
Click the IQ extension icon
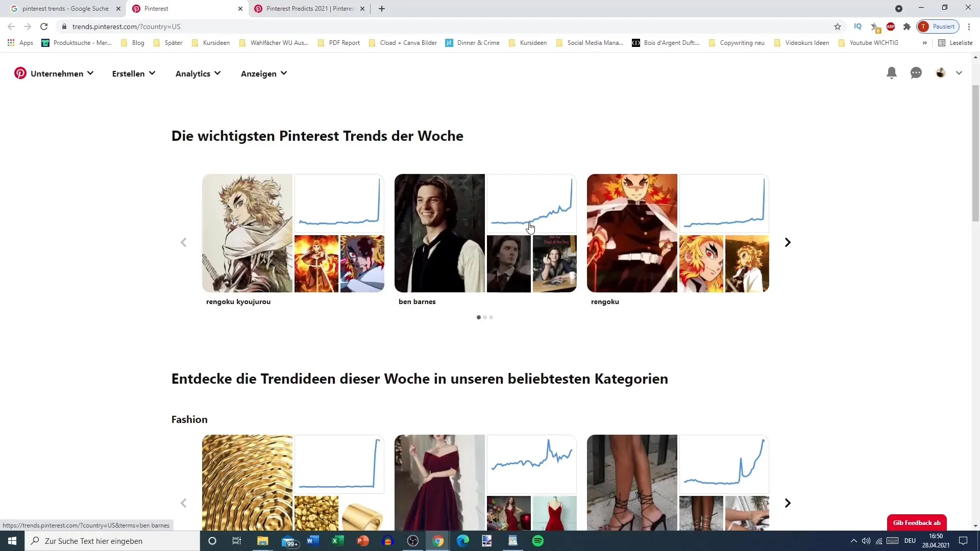(857, 27)
